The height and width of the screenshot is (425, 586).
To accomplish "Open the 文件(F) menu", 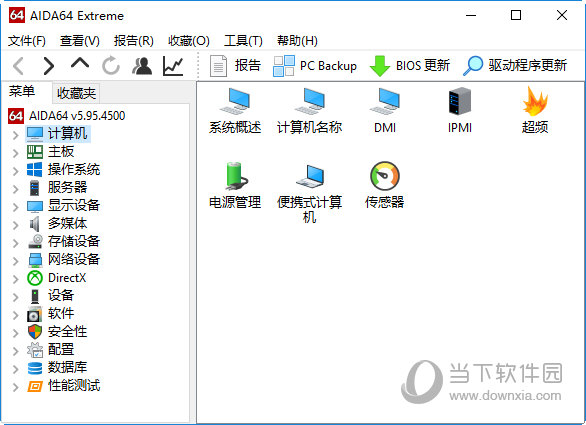I will pyautogui.click(x=27, y=41).
